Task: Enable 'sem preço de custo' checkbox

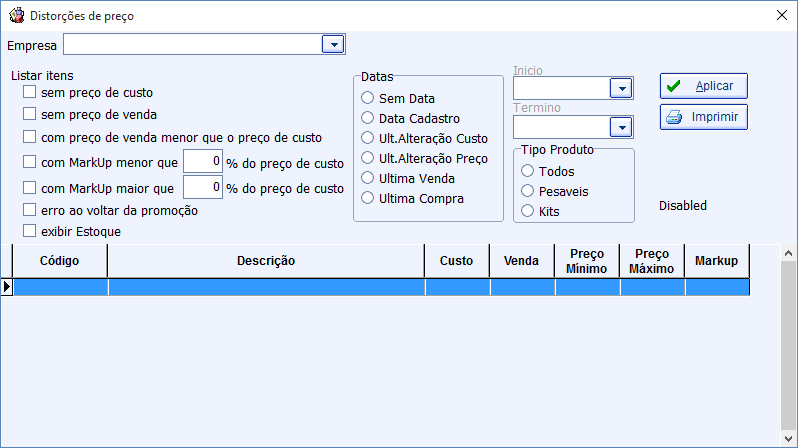Action: click(x=30, y=92)
